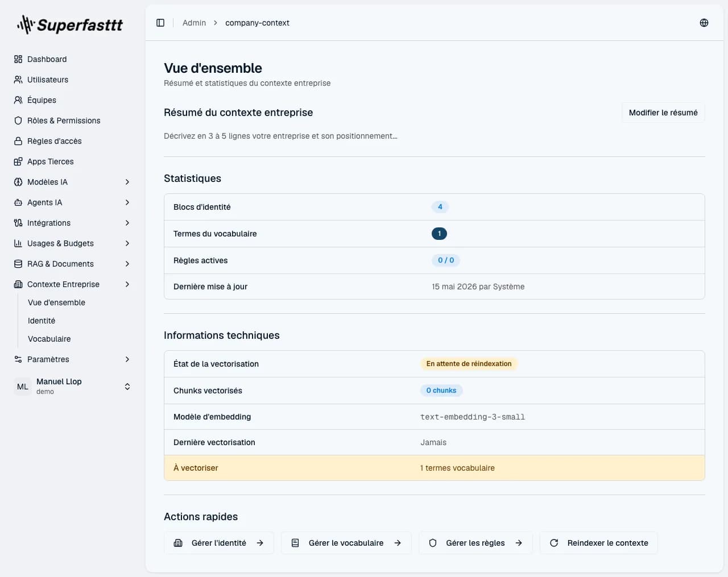Open the Équipes menu item
The image size is (728, 577).
[73, 100]
